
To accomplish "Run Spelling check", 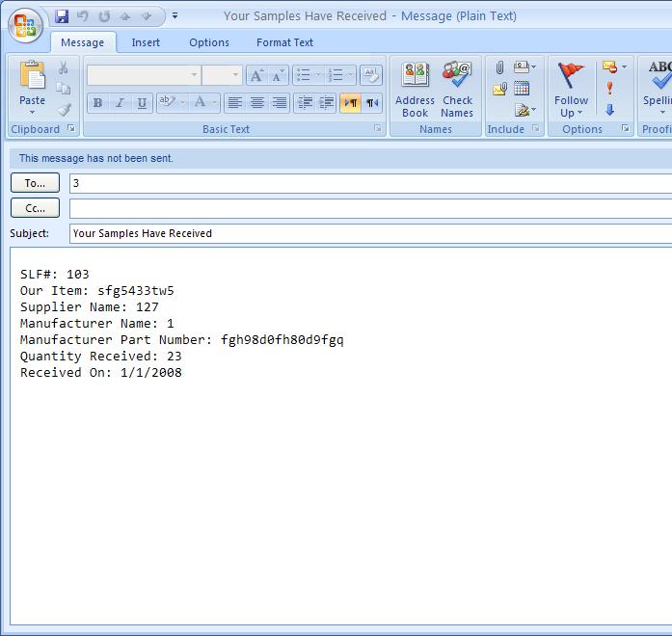I will click(658, 90).
